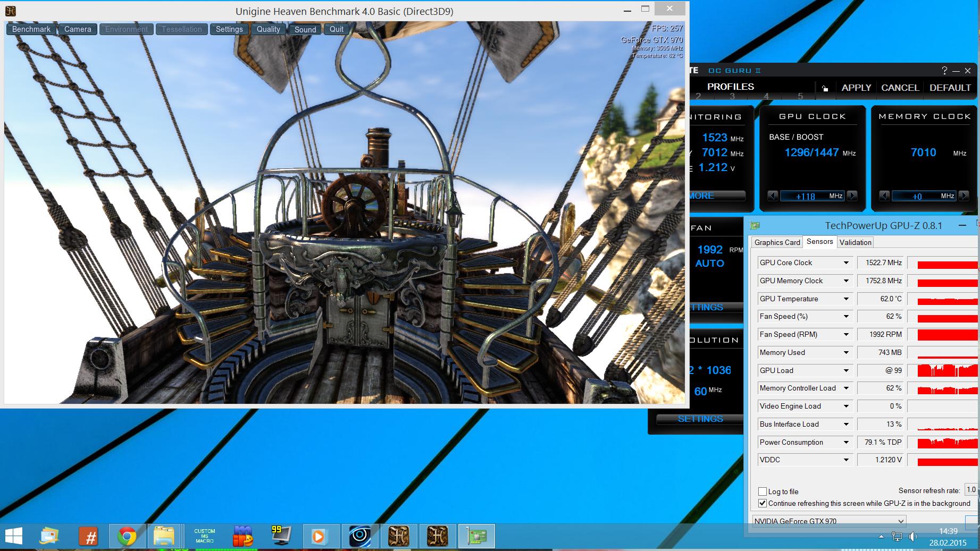Expand the Bus Interface Load sensor dropdown
This screenshot has height=551, width=980.
(846, 425)
